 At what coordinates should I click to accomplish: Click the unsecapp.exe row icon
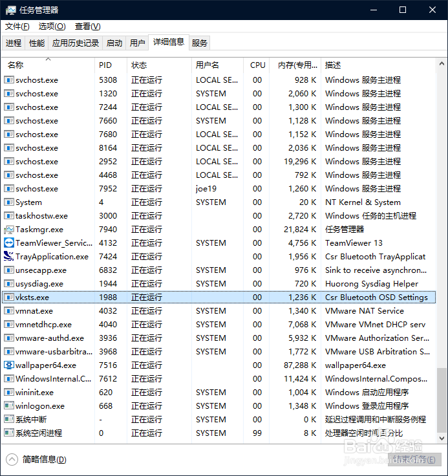tap(9, 270)
